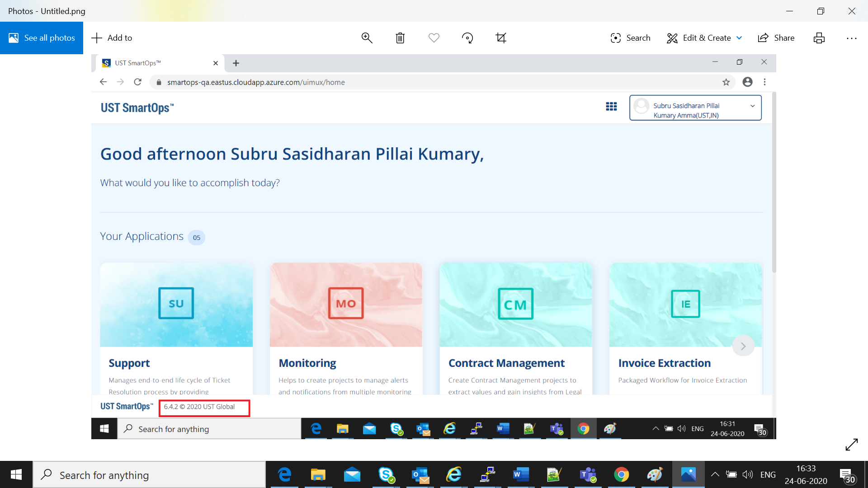Click the 05 applications count badge
Viewport: 868px width, 488px height.
(197, 238)
